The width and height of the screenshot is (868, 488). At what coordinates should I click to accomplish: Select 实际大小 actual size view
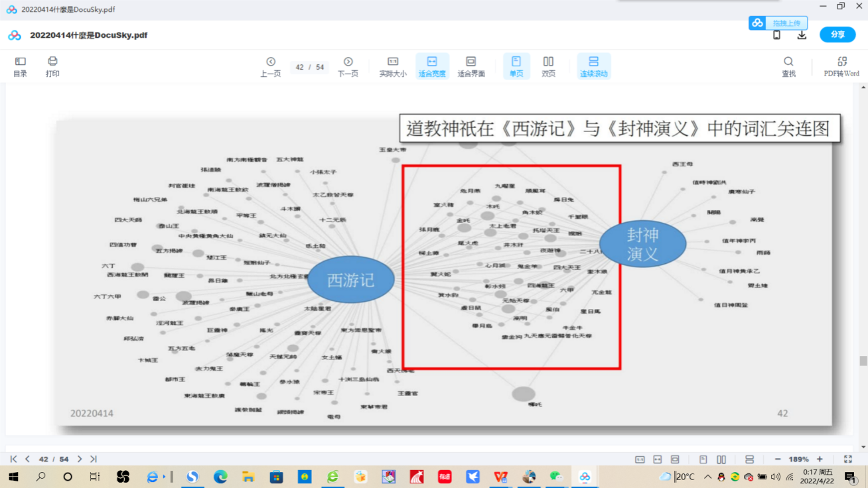393,66
